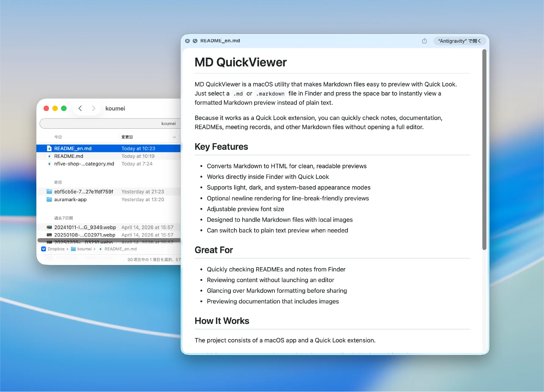Click README_en.md label in the path bar
This screenshot has height=392, width=544.
[x=121, y=249]
